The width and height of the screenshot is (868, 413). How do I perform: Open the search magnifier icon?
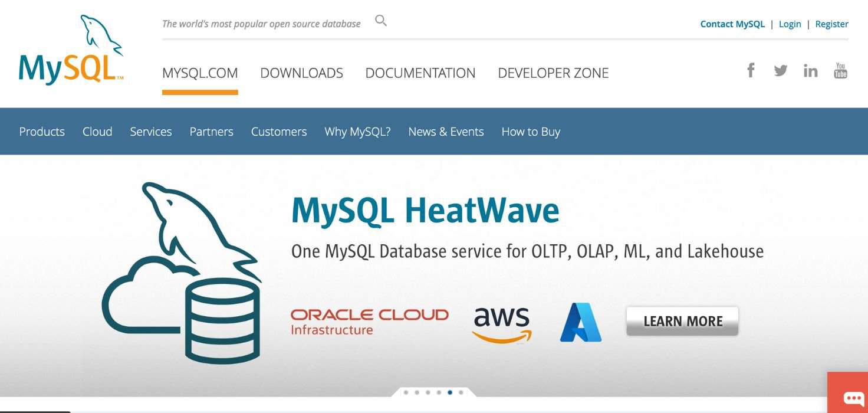pyautogui.click(x=380, y=19)
